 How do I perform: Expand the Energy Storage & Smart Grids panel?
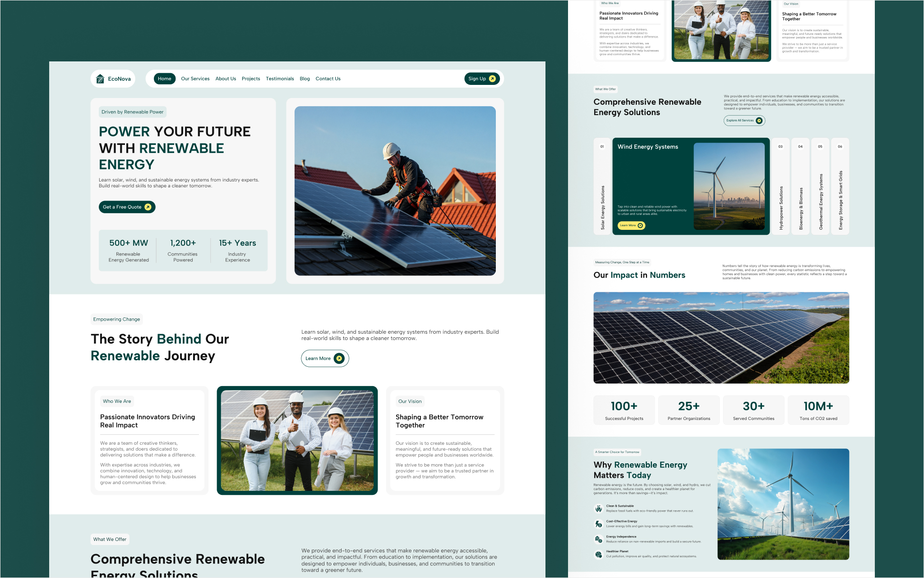(x=840, y=186)
